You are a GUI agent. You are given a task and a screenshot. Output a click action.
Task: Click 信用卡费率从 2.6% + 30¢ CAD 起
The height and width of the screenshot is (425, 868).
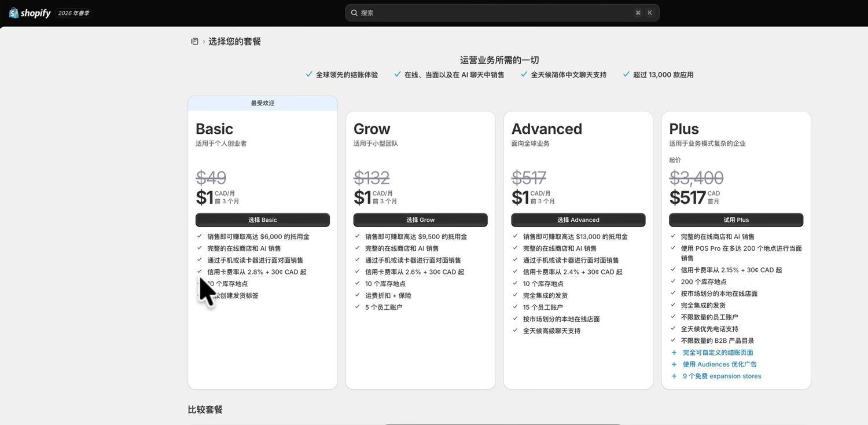pos(415,272)
